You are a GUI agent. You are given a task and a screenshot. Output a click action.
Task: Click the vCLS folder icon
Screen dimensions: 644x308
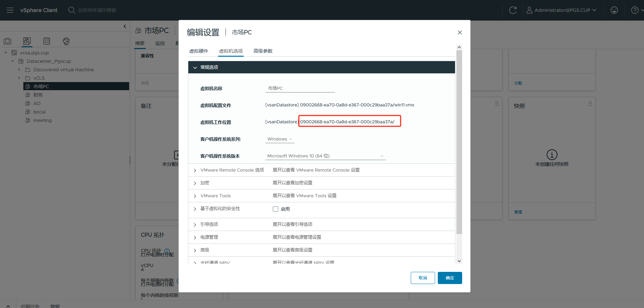point(28,78)
